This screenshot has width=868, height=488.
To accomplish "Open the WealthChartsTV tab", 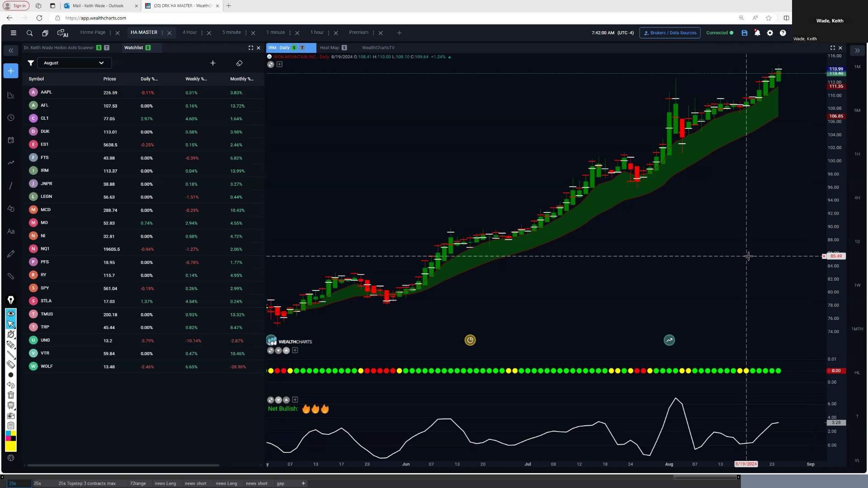I will (378, 48).
